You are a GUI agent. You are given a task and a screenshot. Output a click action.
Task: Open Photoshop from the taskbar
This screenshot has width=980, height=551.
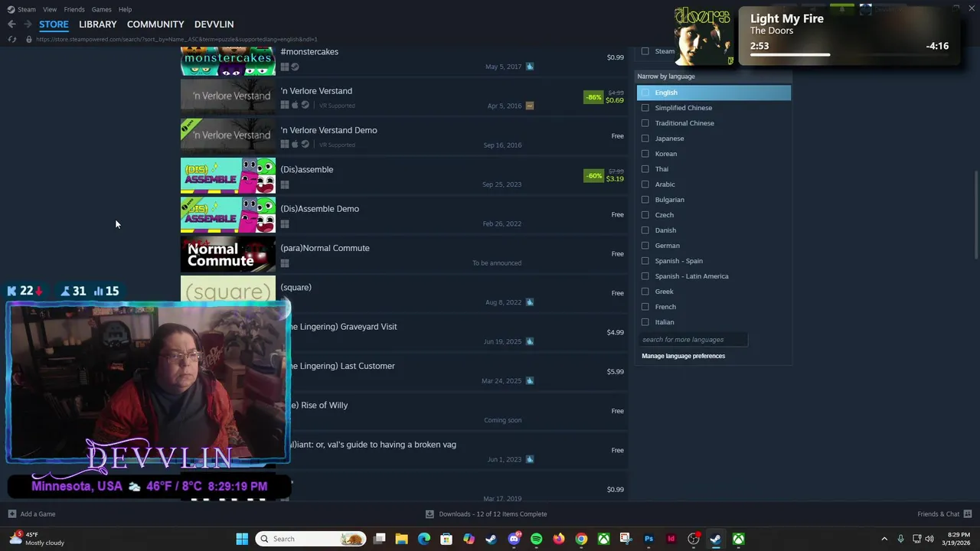point(648,539)
